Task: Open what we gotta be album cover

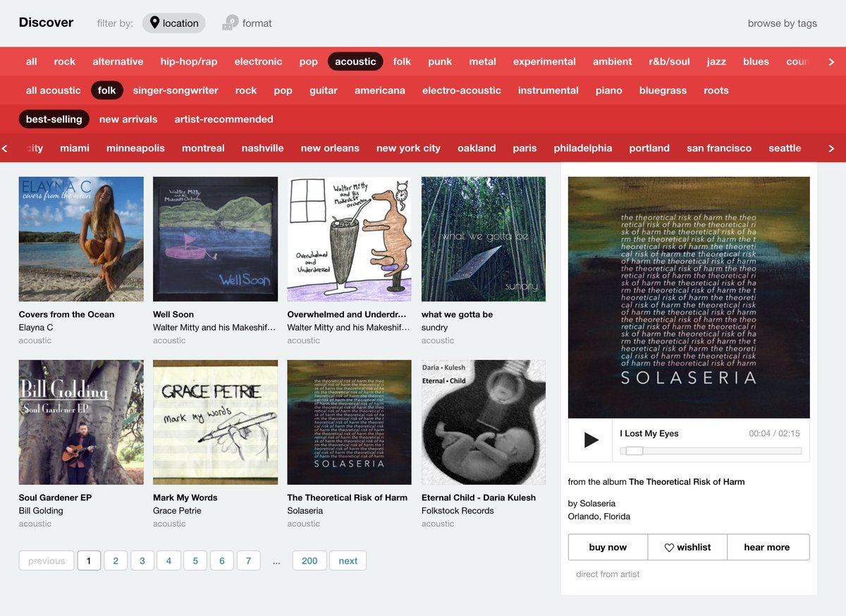Action: 484,239
